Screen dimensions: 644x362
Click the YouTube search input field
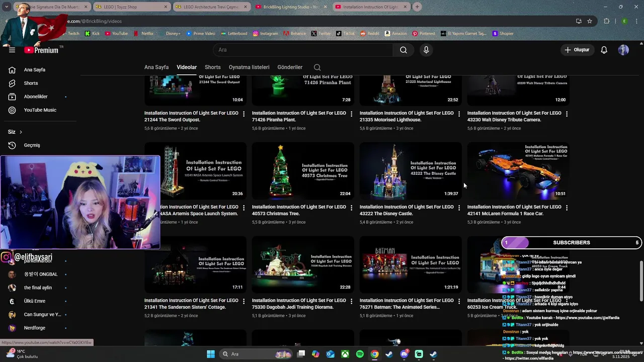[x=303, y=50]
